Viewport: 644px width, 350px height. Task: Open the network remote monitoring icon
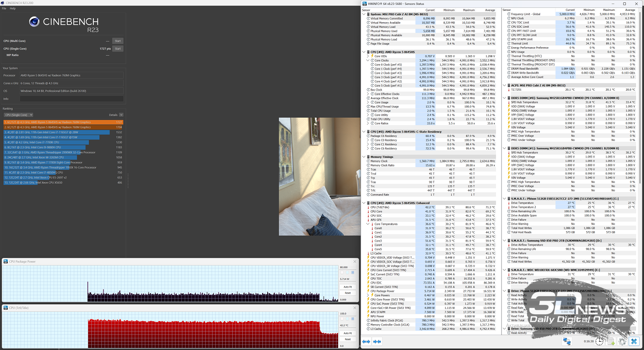(567, 342)
